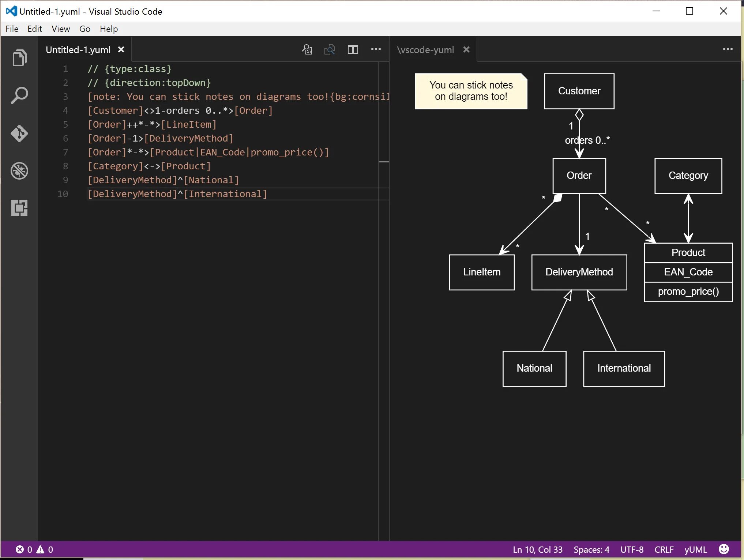This screenshot has height=560, width=744.
Task: Click CRLF end-of-line indicator
Action: [664, 549]
